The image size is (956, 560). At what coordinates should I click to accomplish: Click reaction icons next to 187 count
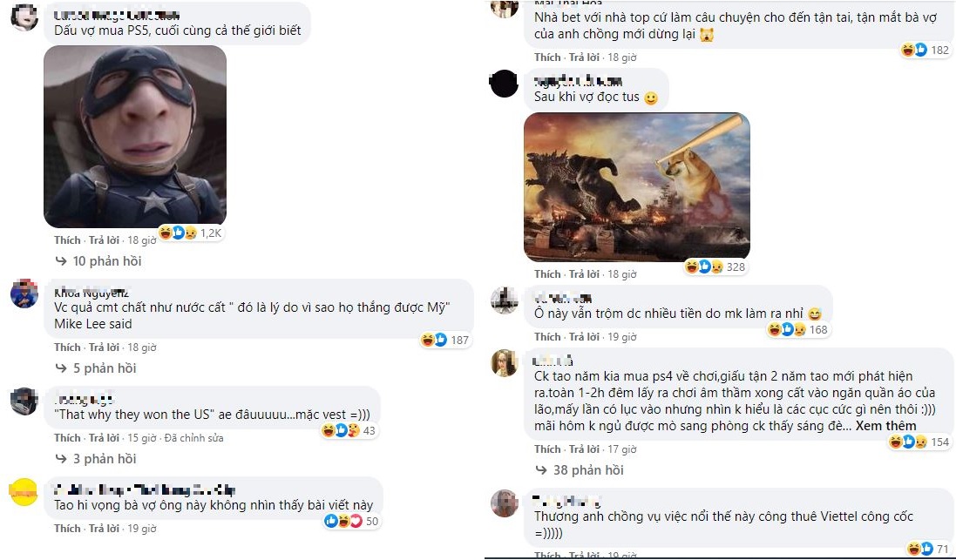[434, 340]
